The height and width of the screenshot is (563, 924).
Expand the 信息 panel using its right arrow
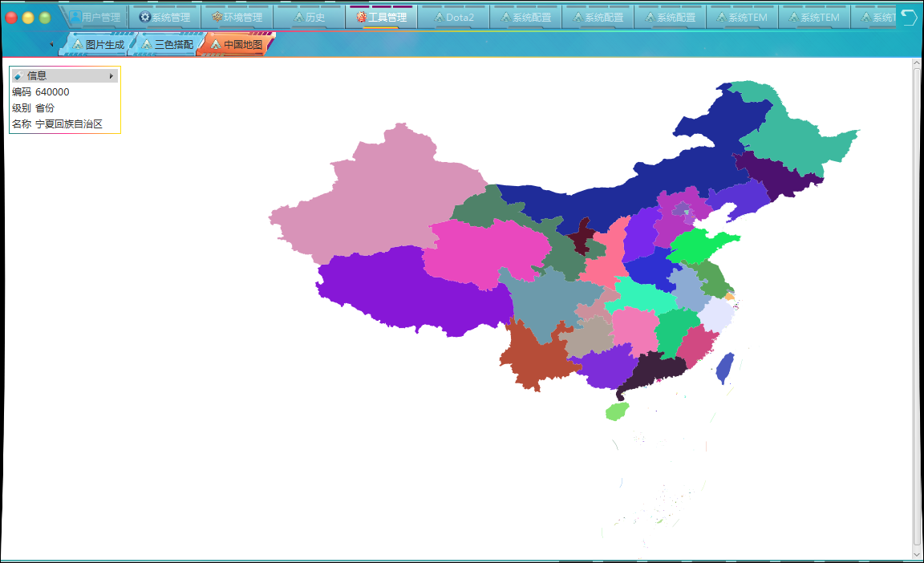(x=111, y=75)
